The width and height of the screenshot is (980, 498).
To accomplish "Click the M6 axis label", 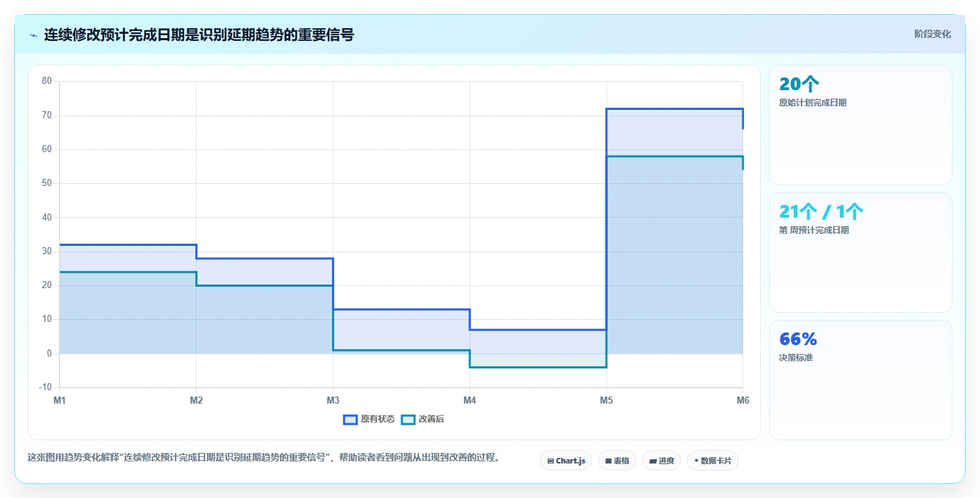I will [742, 401].
